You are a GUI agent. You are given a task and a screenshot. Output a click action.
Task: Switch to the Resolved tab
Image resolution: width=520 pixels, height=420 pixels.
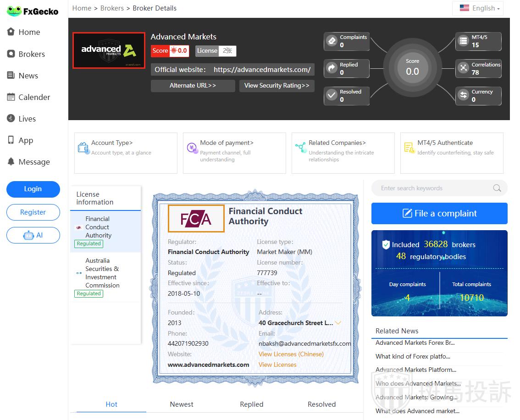pyautogui.click(x=321, y=404)
